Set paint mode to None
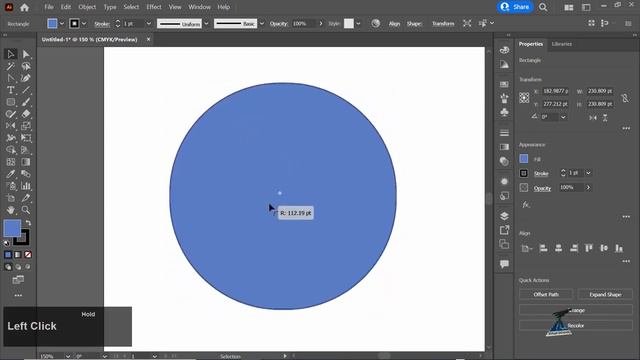The height and width of the screenshot is (360, 640). (x=28, y=255)
